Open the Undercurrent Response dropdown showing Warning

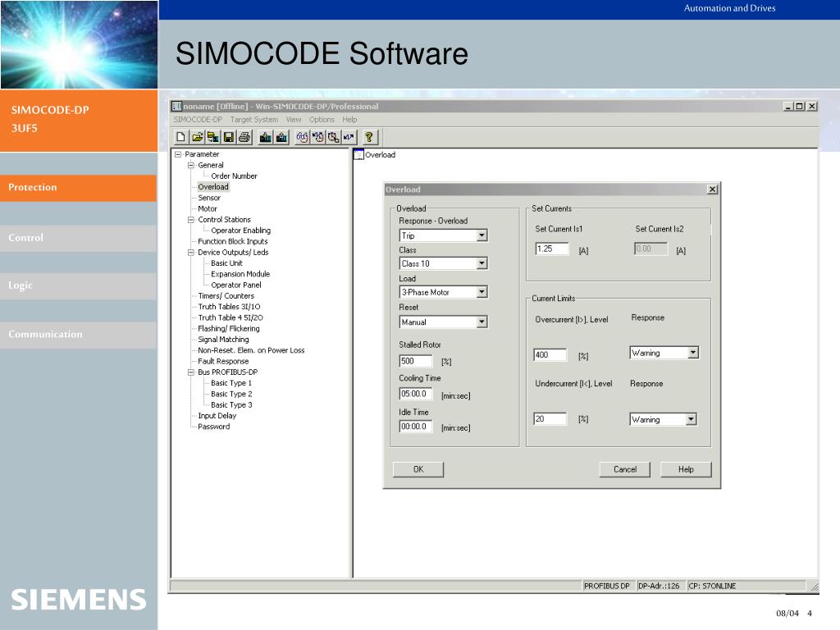[x=691, y=419]
